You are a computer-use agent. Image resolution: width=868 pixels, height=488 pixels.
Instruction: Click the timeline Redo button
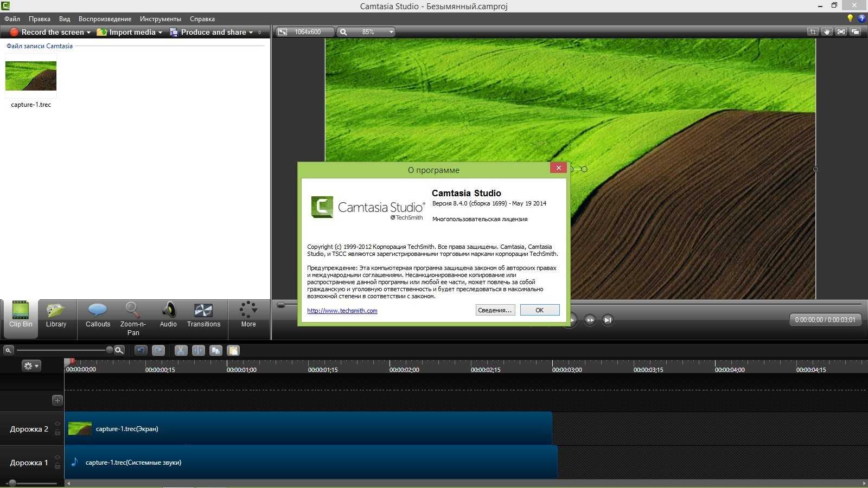pos(158,350)
